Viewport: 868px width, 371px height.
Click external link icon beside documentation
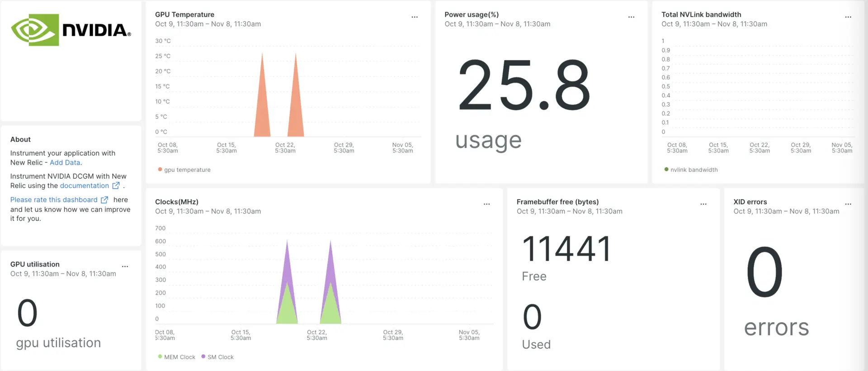pos(116,185)
